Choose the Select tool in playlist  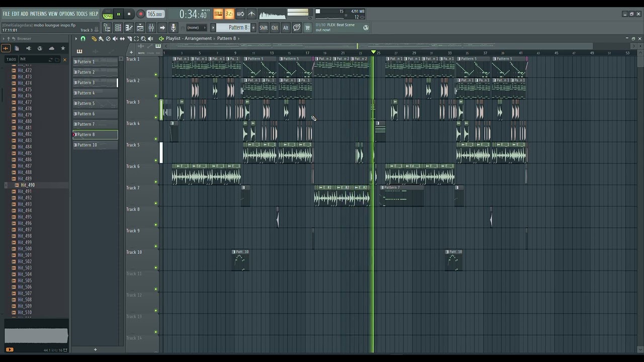[x=136, y=39]
